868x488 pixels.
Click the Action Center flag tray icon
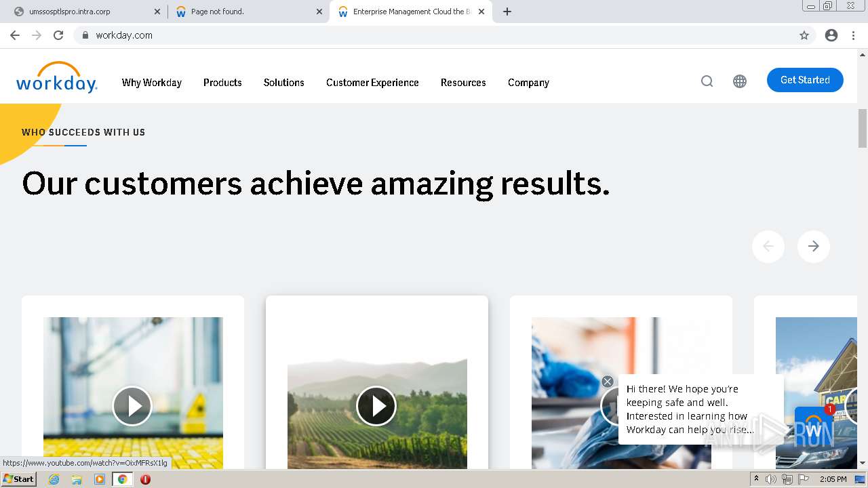tap(804, 479)
